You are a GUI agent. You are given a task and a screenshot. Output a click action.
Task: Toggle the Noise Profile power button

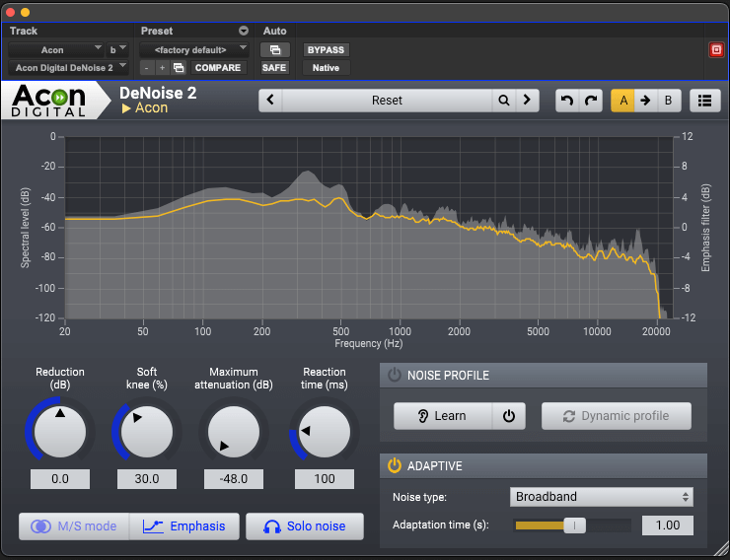(x=395, y=375)
